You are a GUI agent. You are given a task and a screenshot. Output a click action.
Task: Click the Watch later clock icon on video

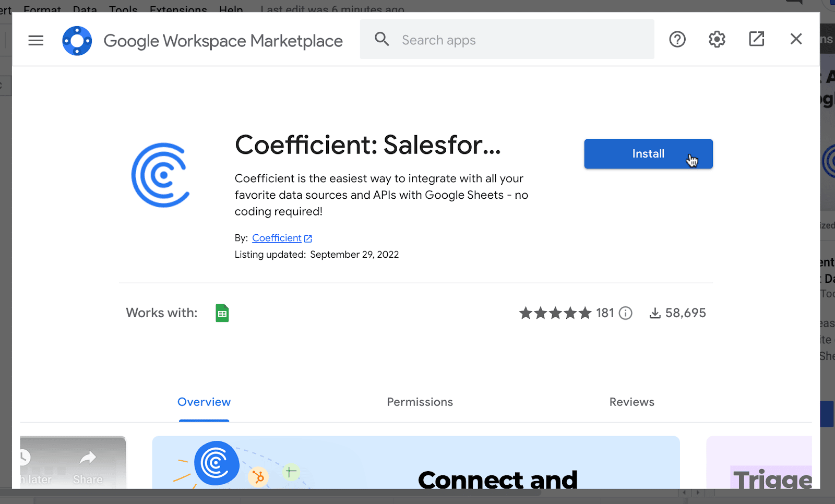[x=24, y=458]
